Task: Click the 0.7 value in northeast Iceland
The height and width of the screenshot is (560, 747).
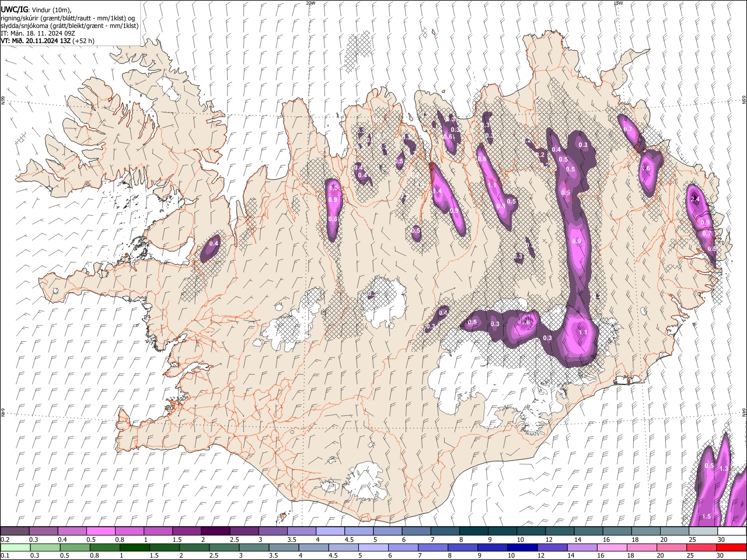Action: tap(628, 129)
